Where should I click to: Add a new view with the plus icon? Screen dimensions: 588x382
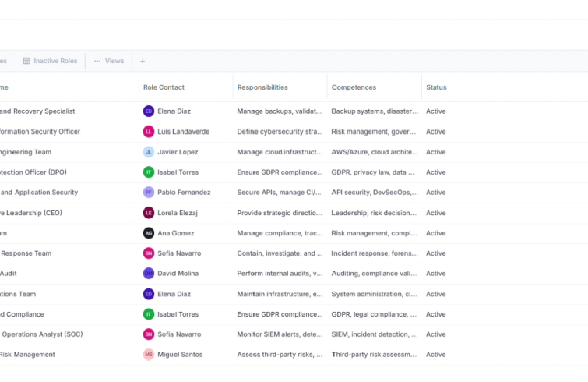[x=143, y=61]
